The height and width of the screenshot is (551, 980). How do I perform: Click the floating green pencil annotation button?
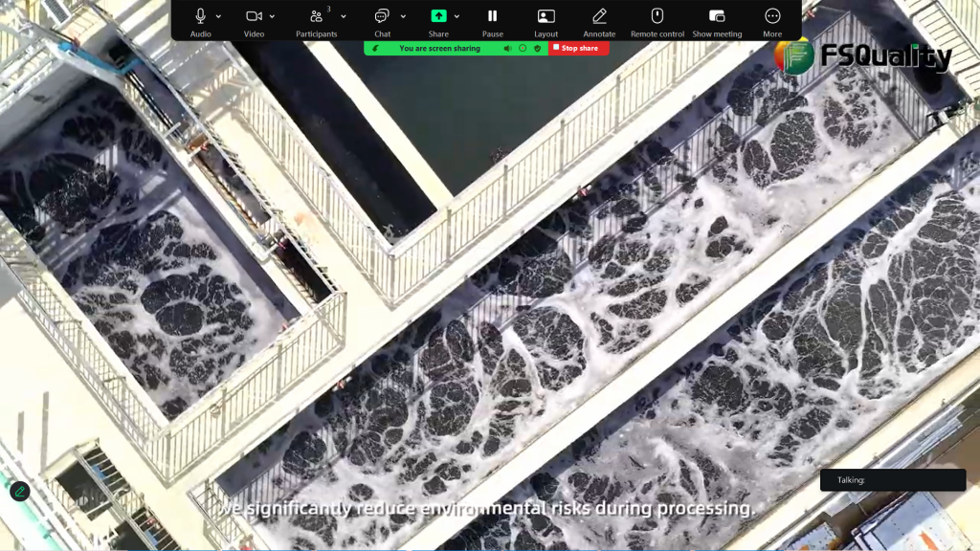[19, 492]
